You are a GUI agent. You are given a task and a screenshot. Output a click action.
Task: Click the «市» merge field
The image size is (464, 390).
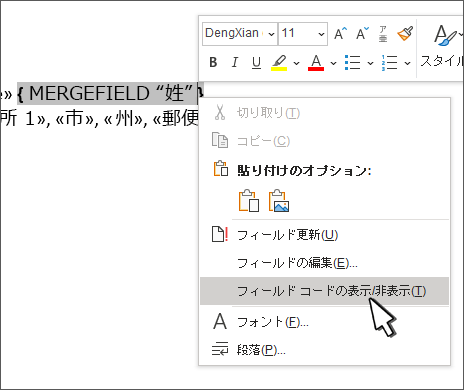coord(75,118)
